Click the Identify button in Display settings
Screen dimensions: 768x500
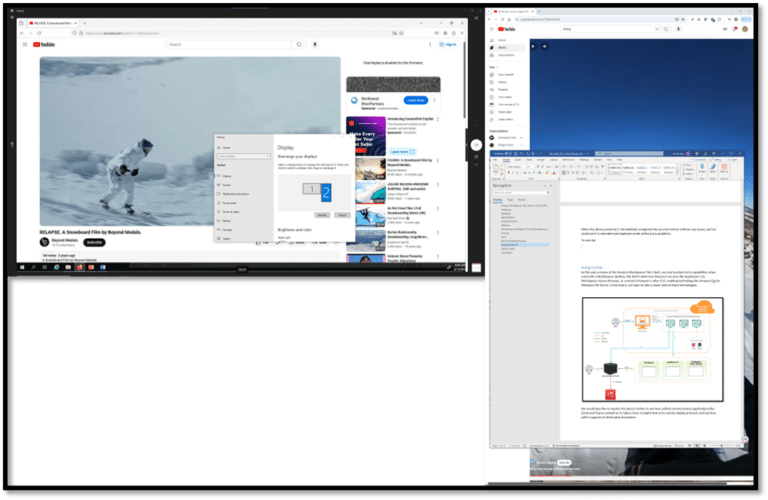click(x=322, y=215)
